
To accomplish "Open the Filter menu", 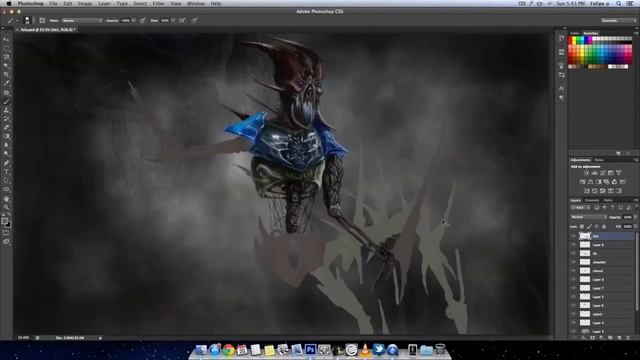I will coord(158,4).
